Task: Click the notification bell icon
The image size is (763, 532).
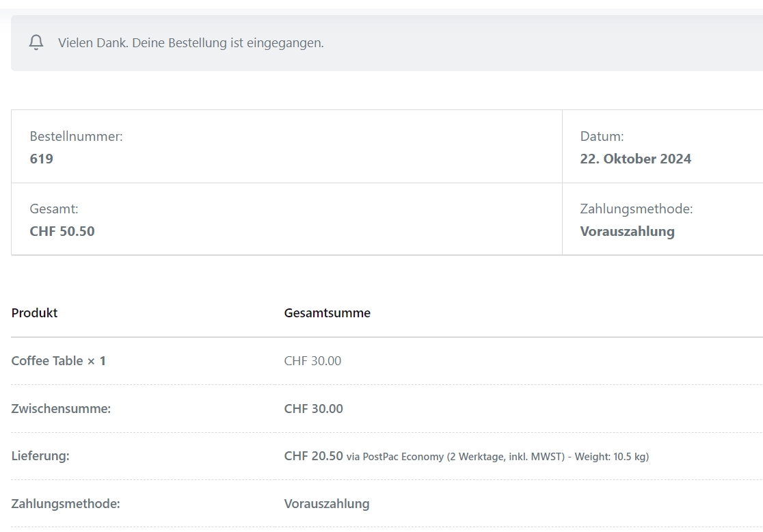Action: [36, 42]
